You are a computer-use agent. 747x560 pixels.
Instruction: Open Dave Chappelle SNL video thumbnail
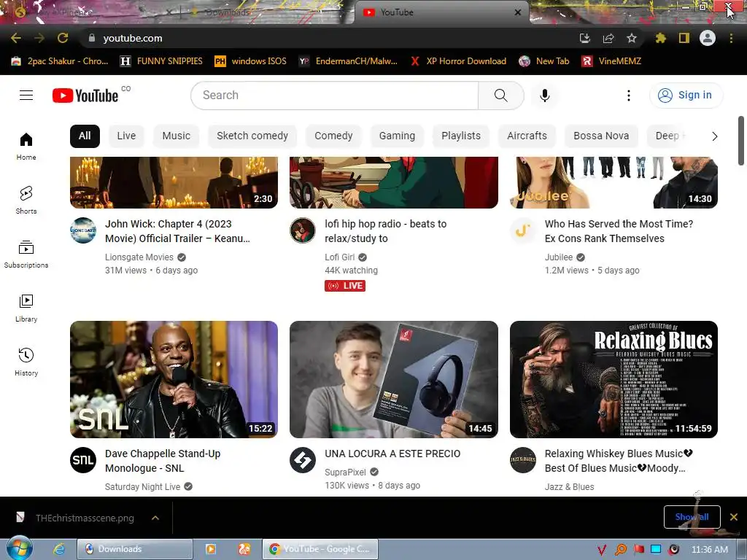(174, 379)
